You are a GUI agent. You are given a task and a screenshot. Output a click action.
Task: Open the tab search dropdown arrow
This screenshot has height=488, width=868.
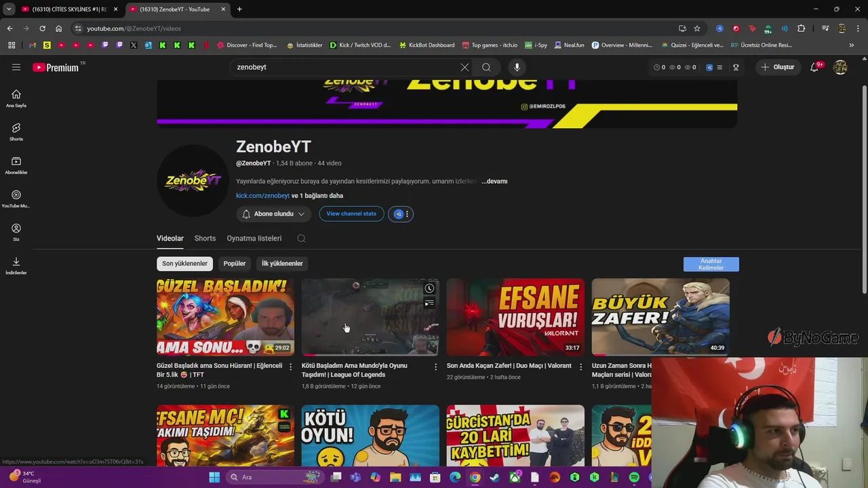9,9
